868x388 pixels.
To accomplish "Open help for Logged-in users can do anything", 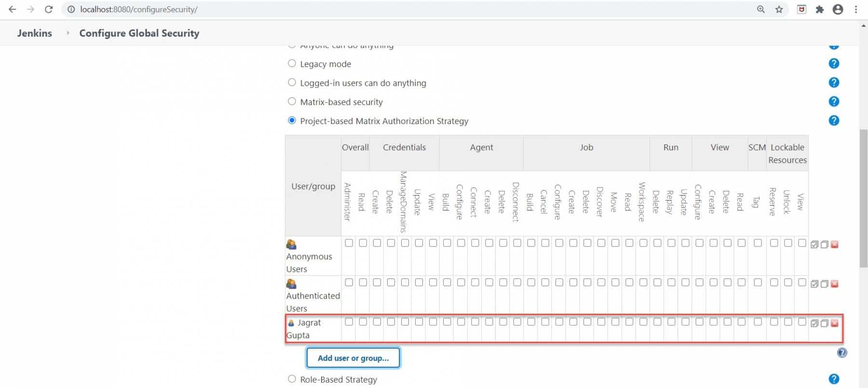I will pyautogui.click(x=834, y=83).
